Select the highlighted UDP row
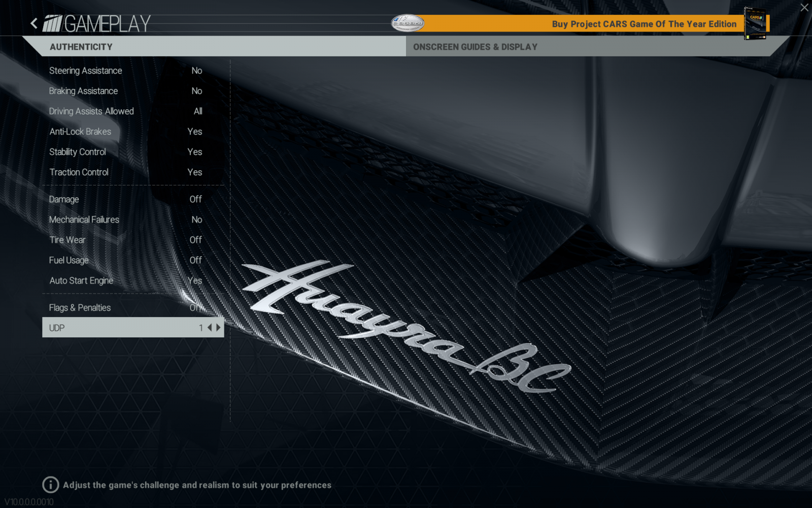Screen dimensions: 812x508 tap(133, 328)
